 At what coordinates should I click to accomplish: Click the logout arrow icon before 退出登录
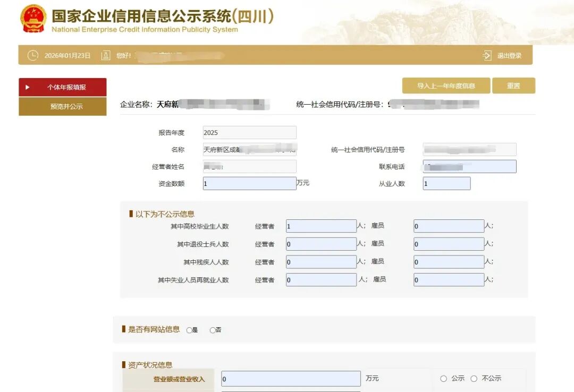(486, 55)
